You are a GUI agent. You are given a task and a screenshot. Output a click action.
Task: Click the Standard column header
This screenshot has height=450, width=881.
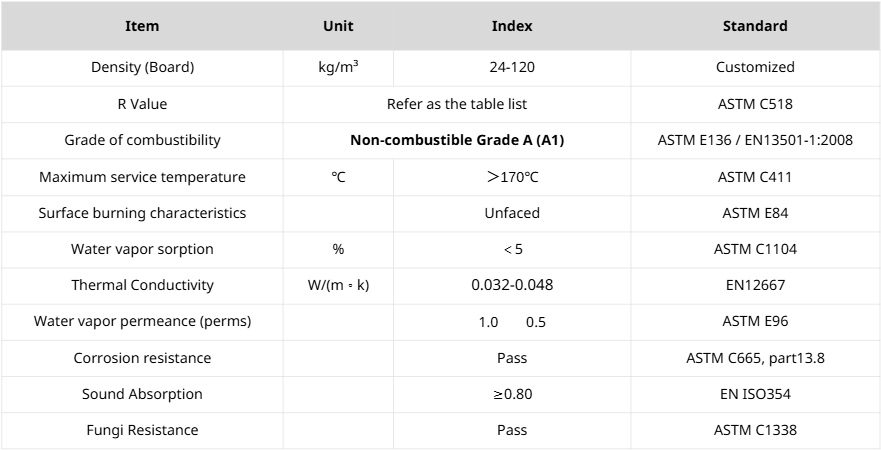[x=755, y=26]
